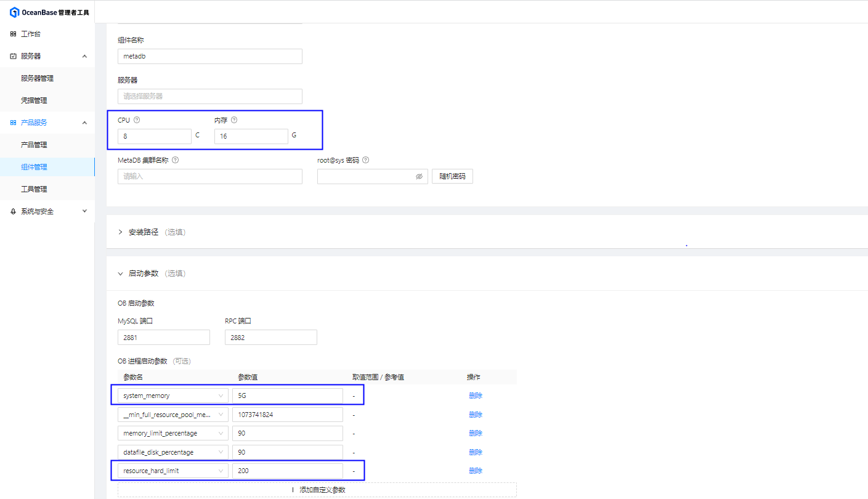
Task: Click the 产品服务 sidebar icon
Action: coord(13,122)
